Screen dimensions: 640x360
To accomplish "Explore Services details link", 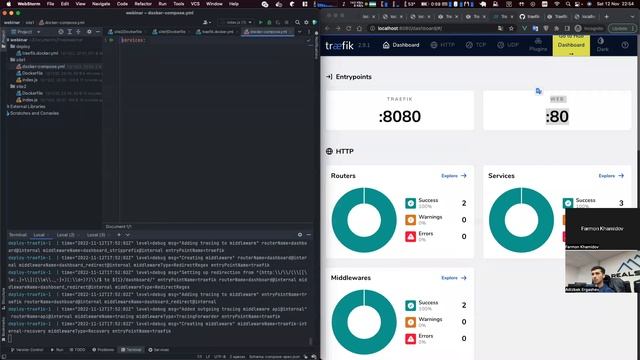I will click(611, 176).
